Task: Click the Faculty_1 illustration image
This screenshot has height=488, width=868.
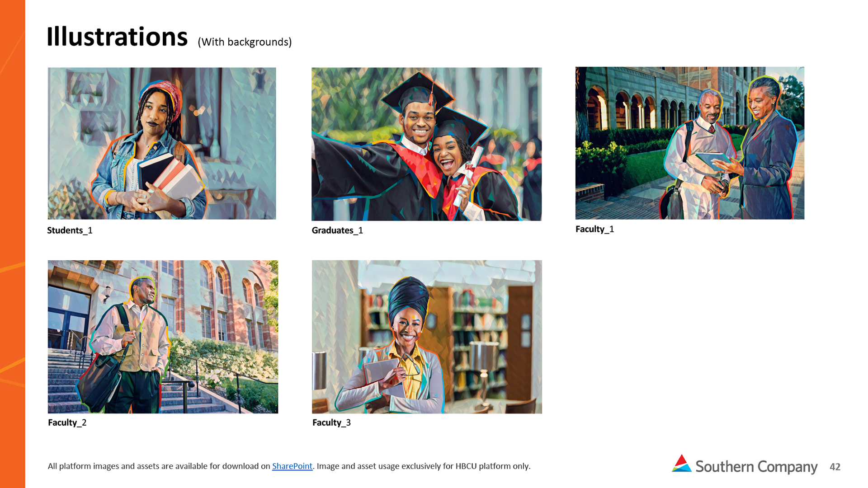Action: point(689,143)
